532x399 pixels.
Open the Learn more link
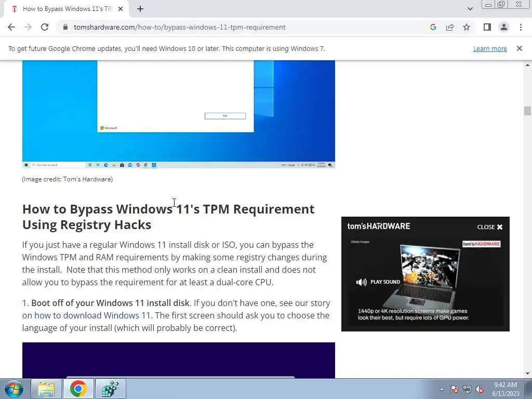pos(490,48)
